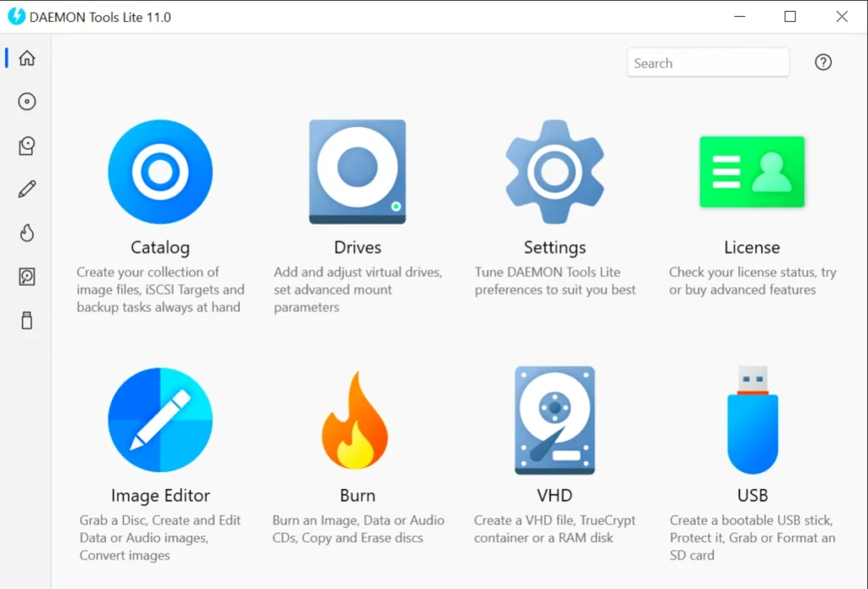The height and width of the screenshot is (589, 868).
Task: Click the 'DAEMON Tools Lite 11.0' window title
Action: click(x=100, y=17)
